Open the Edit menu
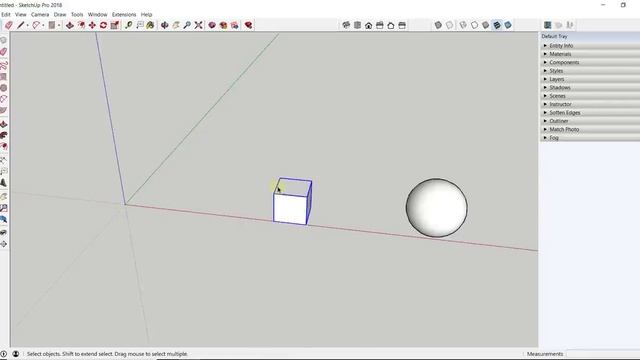Image resolution: width=640 pixels, height=360 pixels. tap(6, 15)
